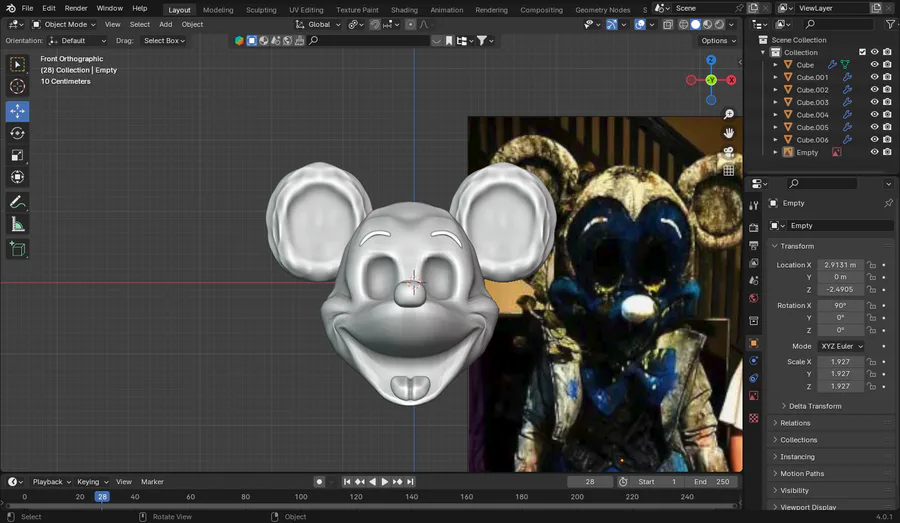Click the zoom magnifier viewport icon
The width and height of the screenshot is (900, 523).
tap(728, 114)
